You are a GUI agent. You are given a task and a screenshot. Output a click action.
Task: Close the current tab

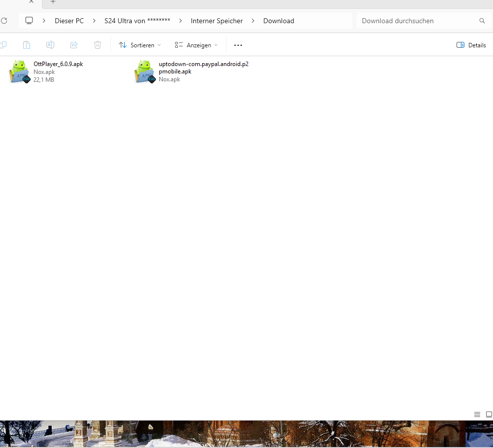pyautogui.click(x=31, y=1)
